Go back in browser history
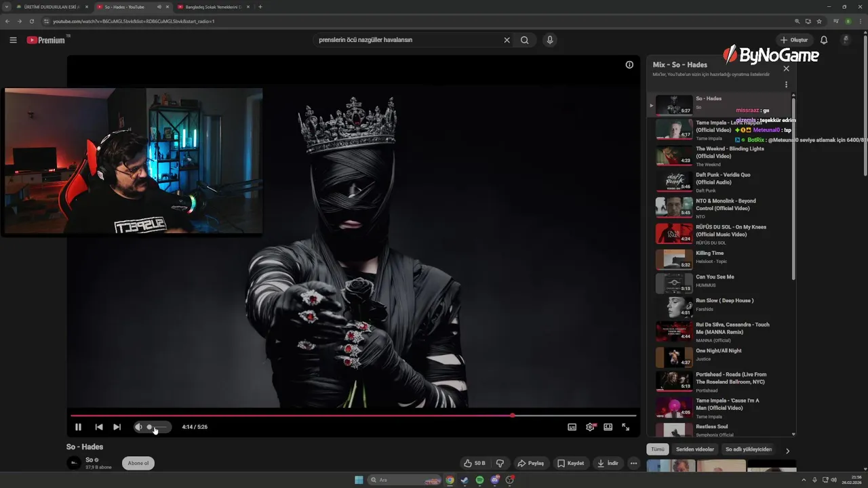The image size is (868, 488). tap(7, 21)
